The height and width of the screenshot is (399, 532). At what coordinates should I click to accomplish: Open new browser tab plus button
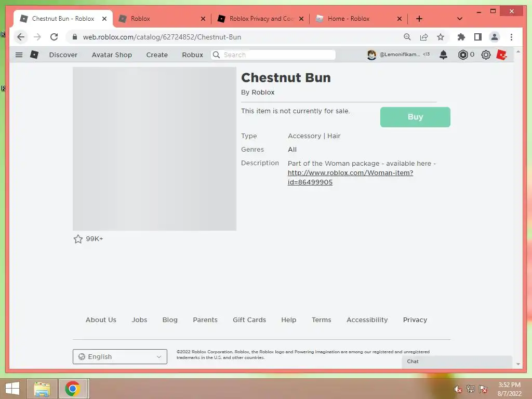pyautogui.click(x=419, y=19)
